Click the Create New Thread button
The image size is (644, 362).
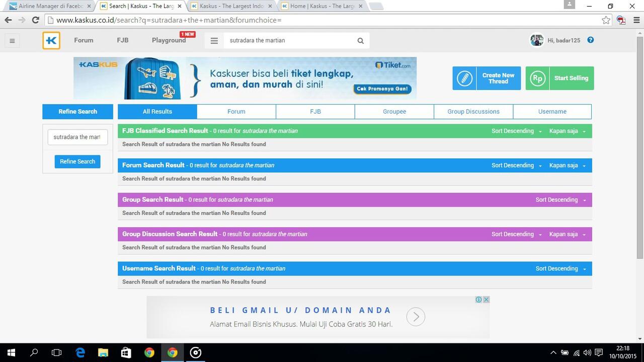tap(487, 78)
